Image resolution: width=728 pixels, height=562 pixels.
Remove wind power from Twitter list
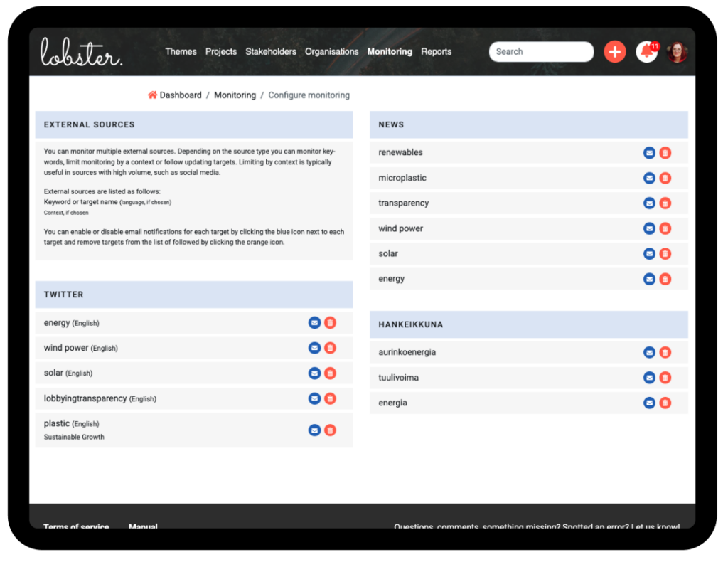pos(330,348)
